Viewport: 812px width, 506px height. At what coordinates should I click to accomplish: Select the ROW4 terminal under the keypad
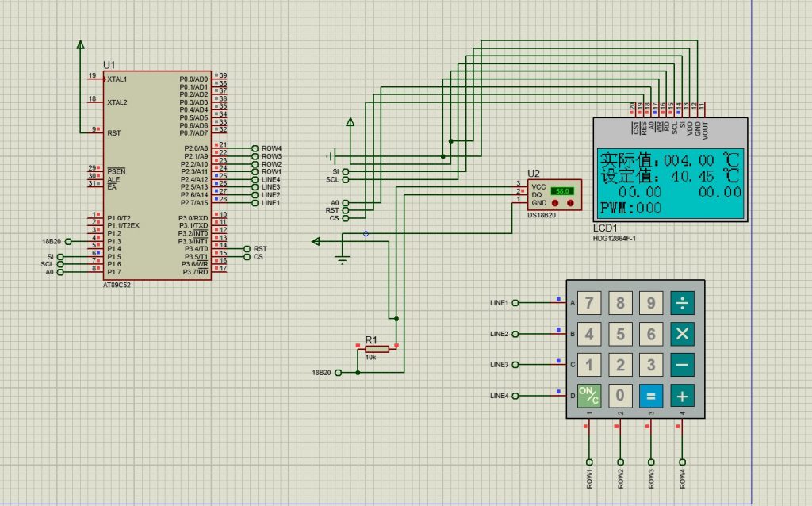click(x=682, y=462)
